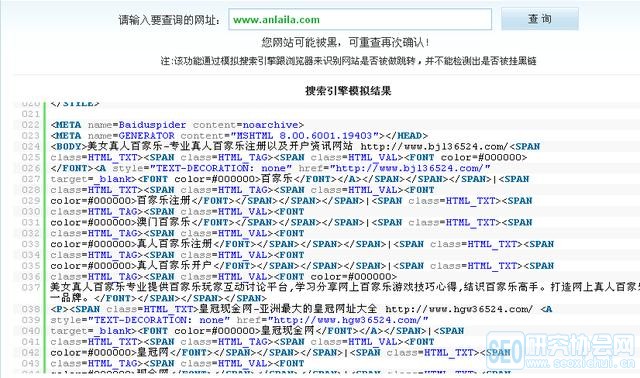Click line number 035 in the code listing

[31, 266]
